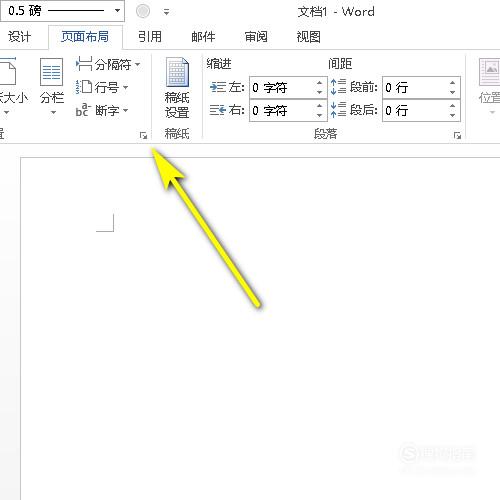The height and width of the screenshot is (500, 500).
Task: Launch the 段落 paragraph dialog launcher
Action: click(457, 135)
